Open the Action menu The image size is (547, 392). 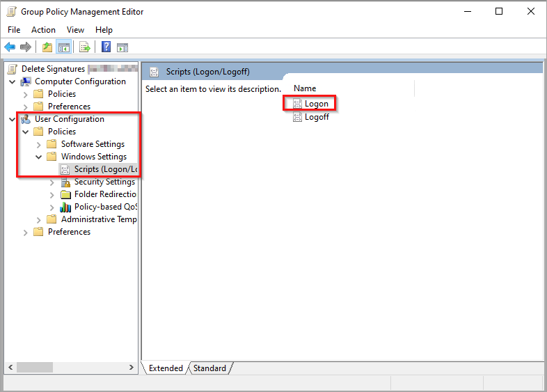pos(43,30)
